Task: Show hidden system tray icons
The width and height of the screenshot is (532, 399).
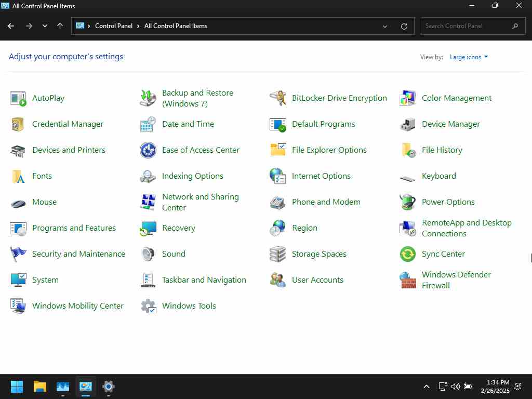Action: (x=427, y=387)
